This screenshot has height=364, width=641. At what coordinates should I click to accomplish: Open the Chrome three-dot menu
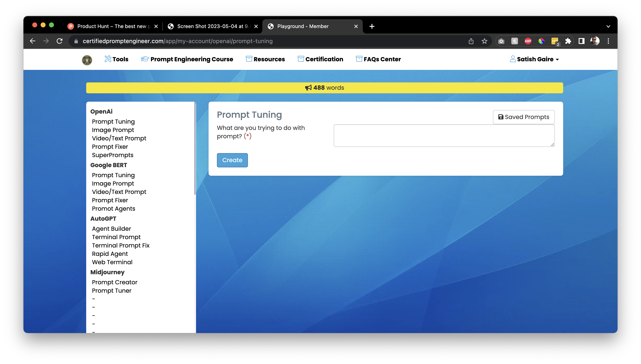(609, 41)
